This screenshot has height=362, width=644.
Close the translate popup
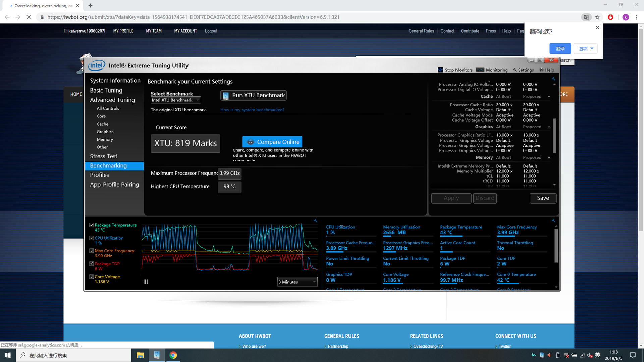[x=597, y=28]
